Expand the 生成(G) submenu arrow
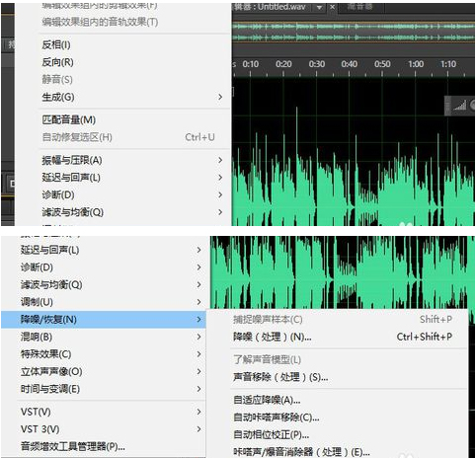 click(220, 97)
